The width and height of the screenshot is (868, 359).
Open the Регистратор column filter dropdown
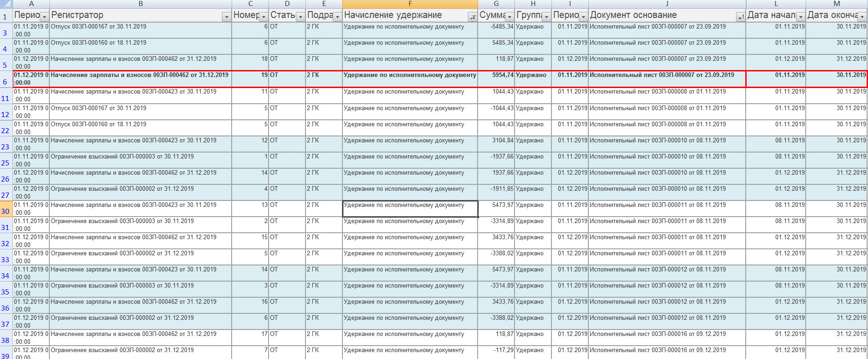point(227,17)
